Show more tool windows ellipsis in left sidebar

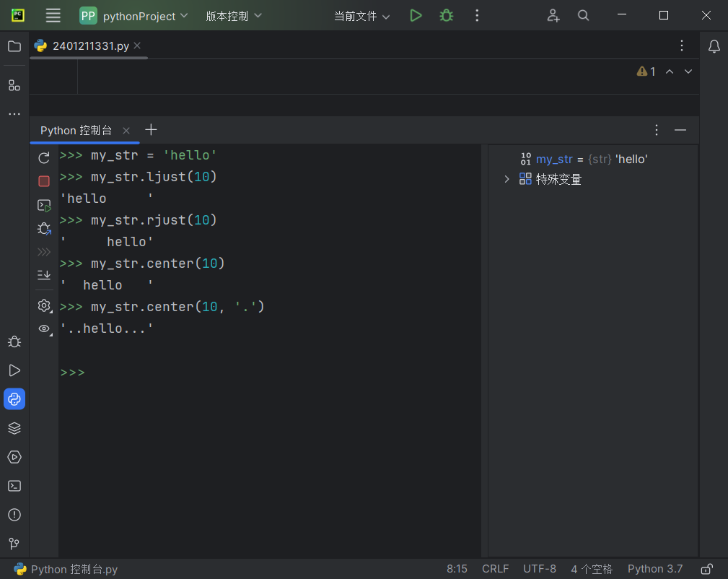tap(14, 114)
